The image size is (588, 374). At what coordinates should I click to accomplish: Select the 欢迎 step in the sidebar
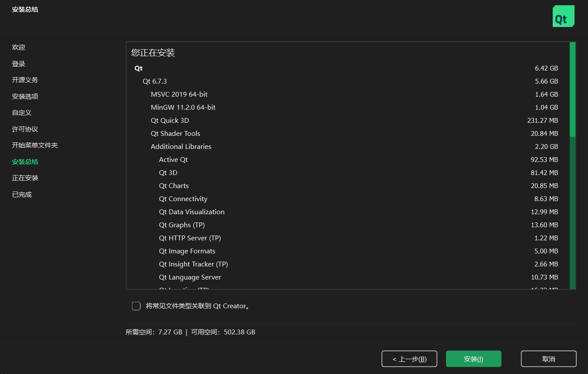click(x=19, y=47)
